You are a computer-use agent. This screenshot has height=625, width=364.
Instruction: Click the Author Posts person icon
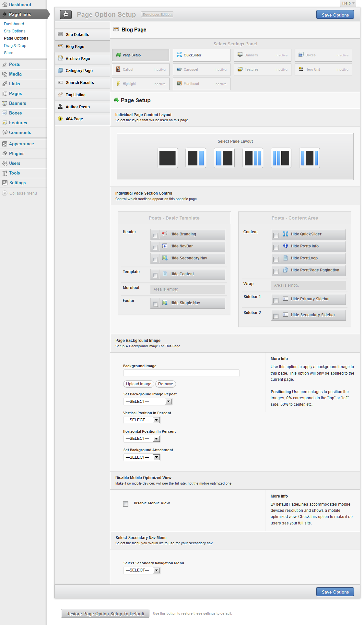[x=60, y=107]
